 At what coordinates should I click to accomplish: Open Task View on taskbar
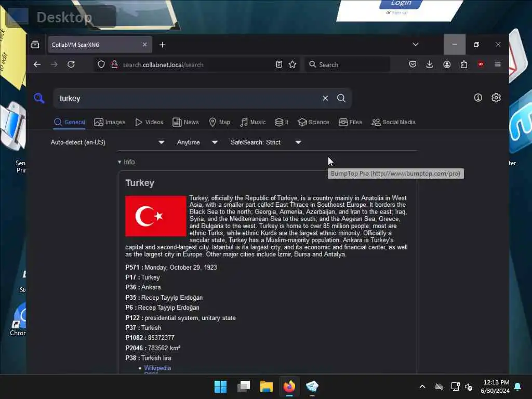pyautogui.click(x=244, y=387)
